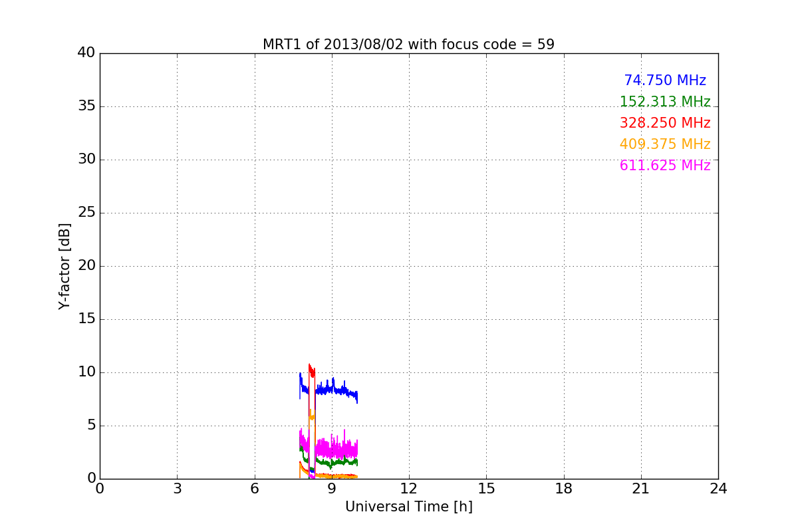This screenshot has width=798, height=532.
Task: Click the x-axis tick label 12
Action: [x=409, y=489]
